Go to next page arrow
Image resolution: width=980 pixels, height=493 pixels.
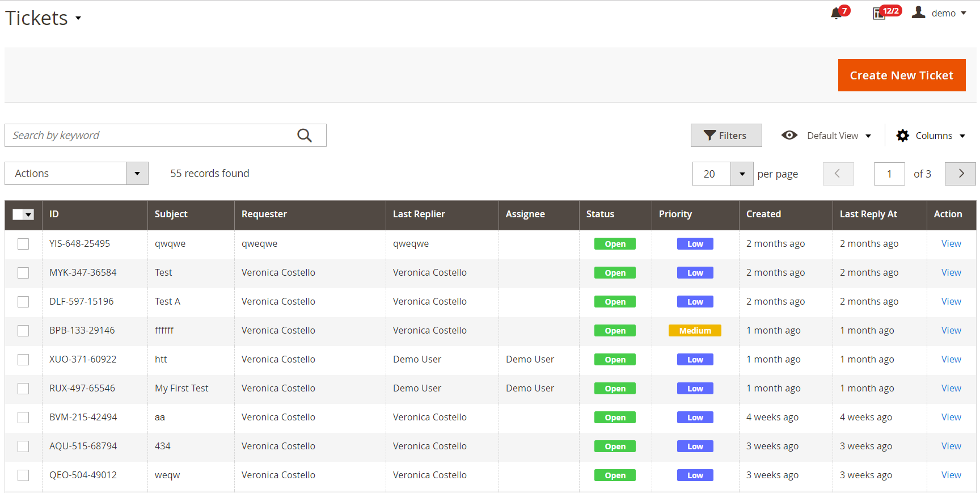(960, 174)
